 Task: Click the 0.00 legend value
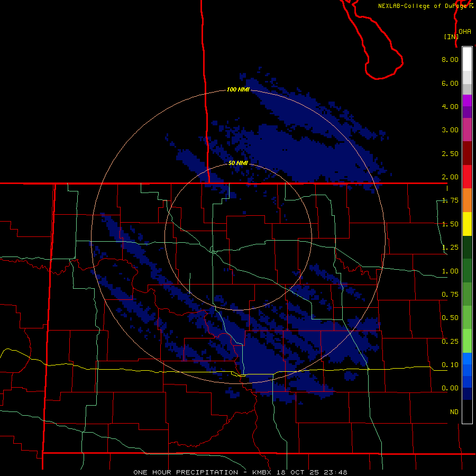coord(450,388)
